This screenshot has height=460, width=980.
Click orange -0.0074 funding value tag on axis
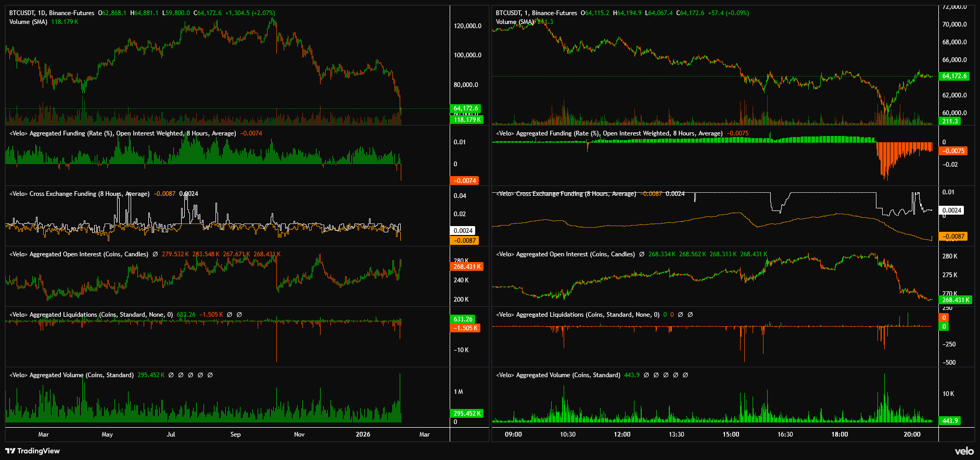point(465,181)
